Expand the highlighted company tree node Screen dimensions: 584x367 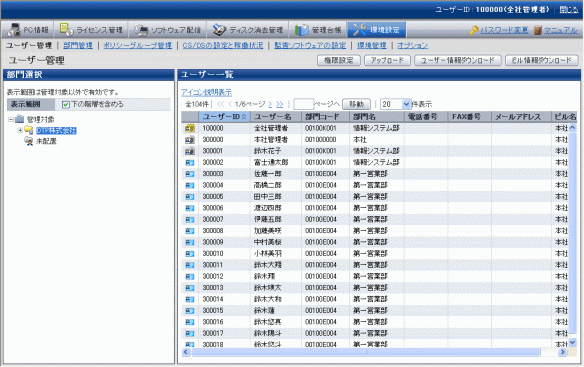[x=20, y=130]
